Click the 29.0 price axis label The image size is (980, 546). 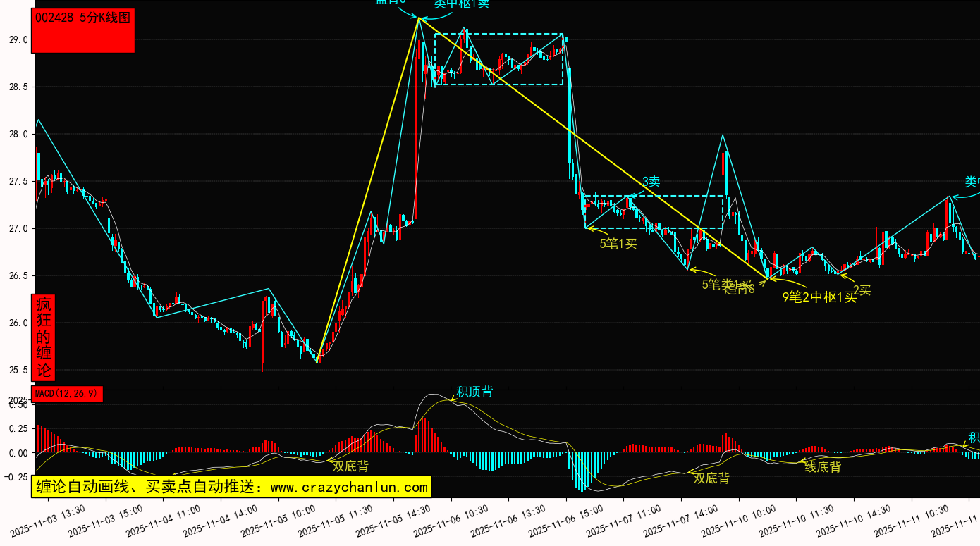point(18,40)
